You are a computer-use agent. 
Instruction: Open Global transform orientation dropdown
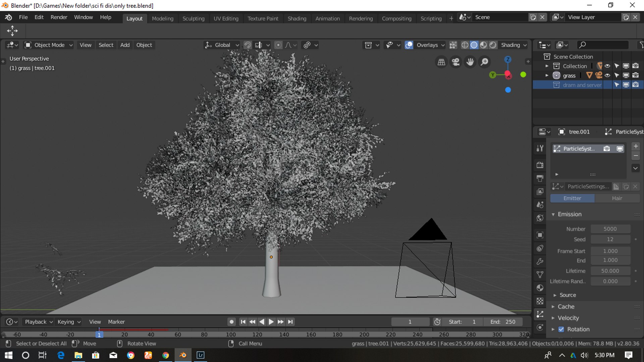pyautogui.click(x=222, y=45)
